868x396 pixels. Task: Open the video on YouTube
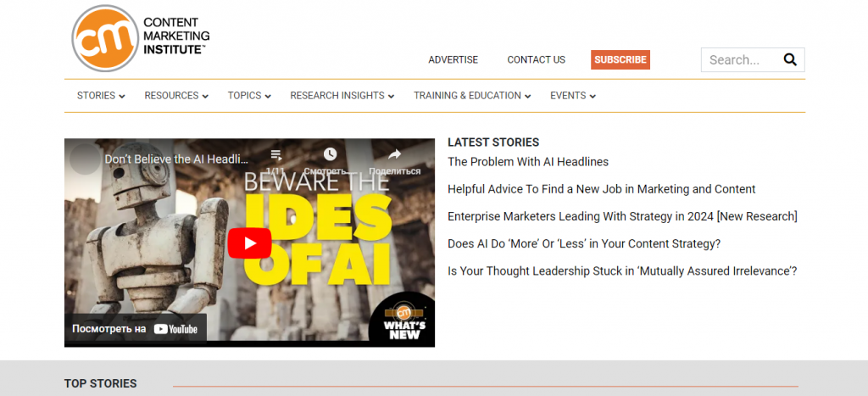tap(136, 329)
